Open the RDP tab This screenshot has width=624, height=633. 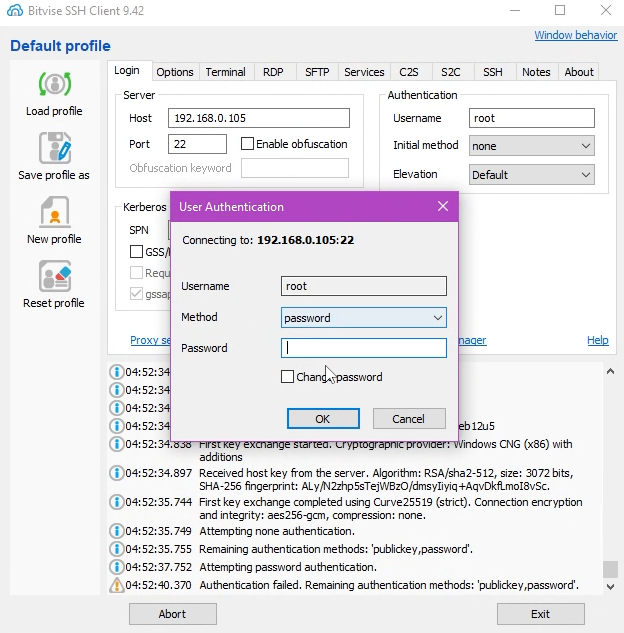(x=273, y=72)
